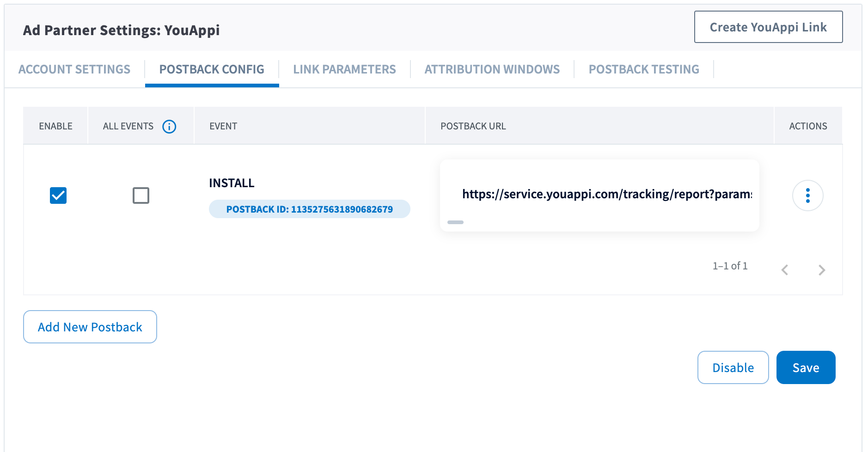Uncheck the Enable checkbox for INSTALL postback

coord(58,195)
